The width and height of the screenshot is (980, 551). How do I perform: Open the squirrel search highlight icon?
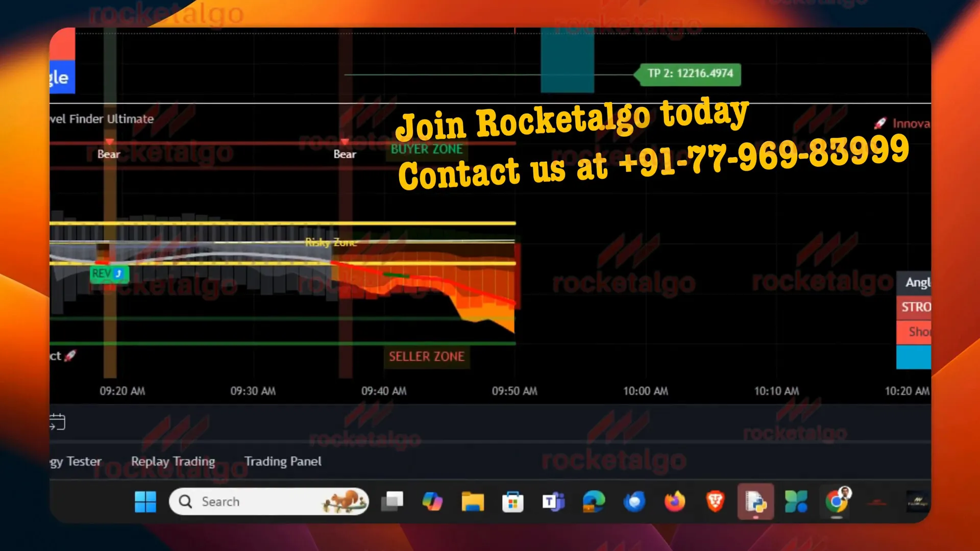(345, 502)
